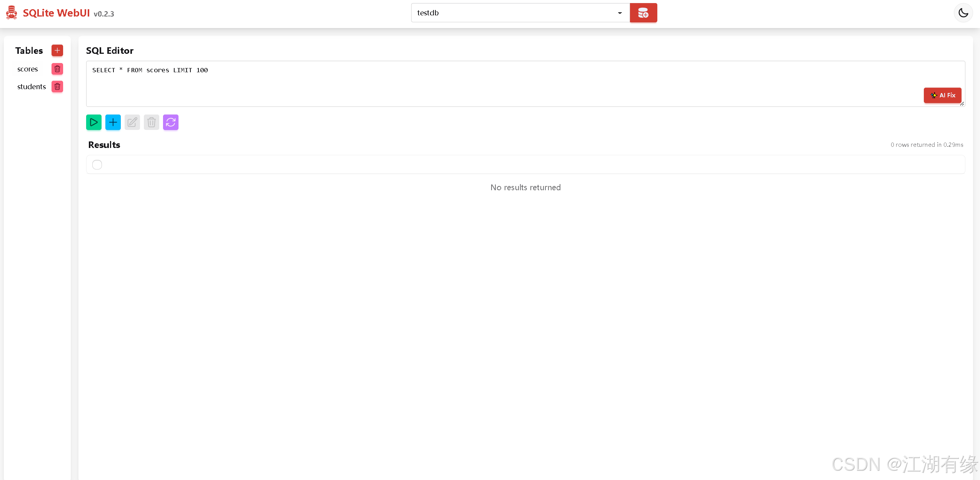The image size is (980, 480).
Task: Open the testdb database dropdown
Action: coord(520,13)
